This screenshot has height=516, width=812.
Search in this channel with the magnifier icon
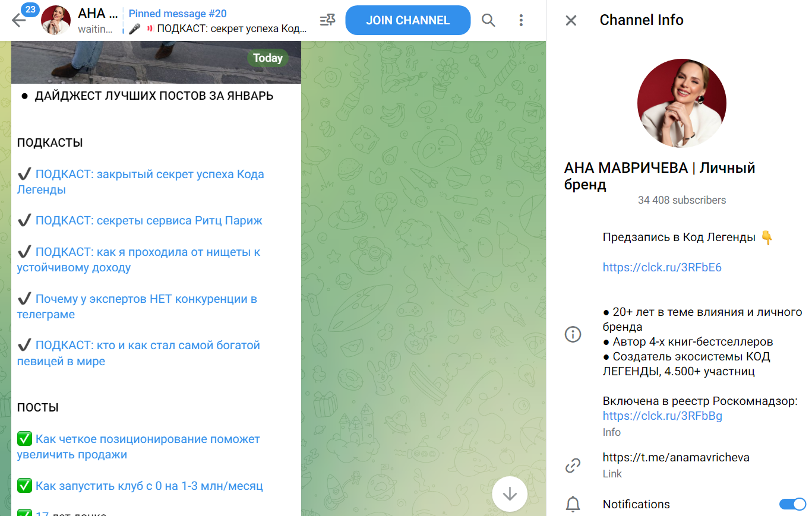coord(488,20)
